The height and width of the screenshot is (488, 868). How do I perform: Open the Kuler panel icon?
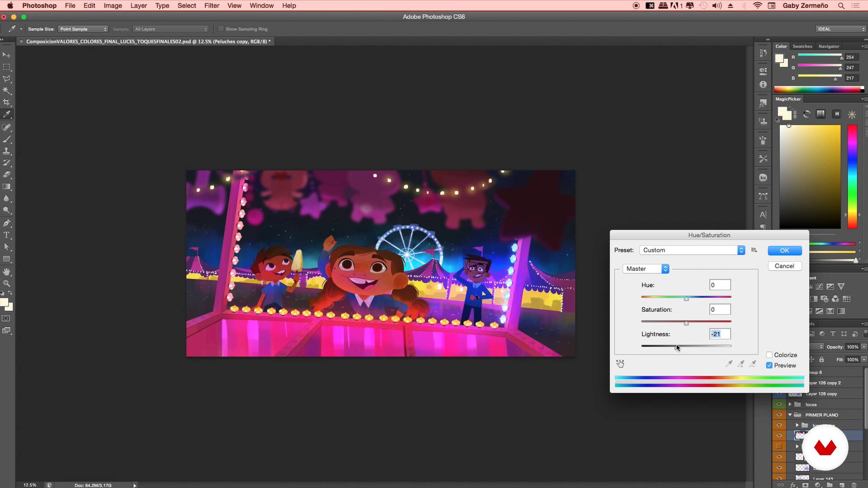click(763, 178)
